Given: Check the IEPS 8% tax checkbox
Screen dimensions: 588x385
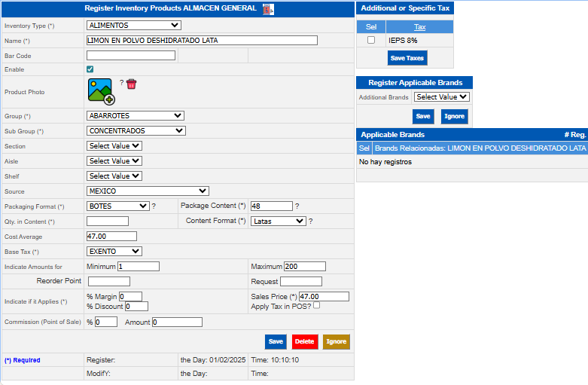Looking at the screenshot, I should 370,41.
